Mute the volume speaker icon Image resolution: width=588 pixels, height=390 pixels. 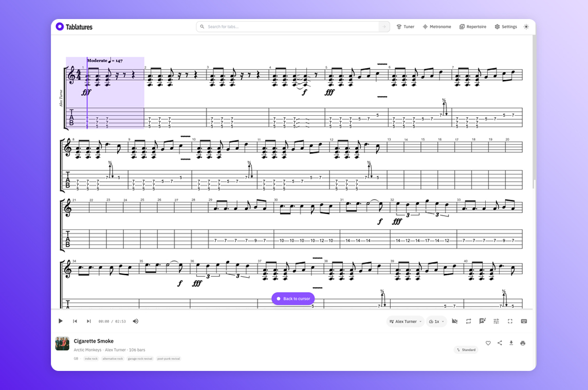[x=136, y=321]
